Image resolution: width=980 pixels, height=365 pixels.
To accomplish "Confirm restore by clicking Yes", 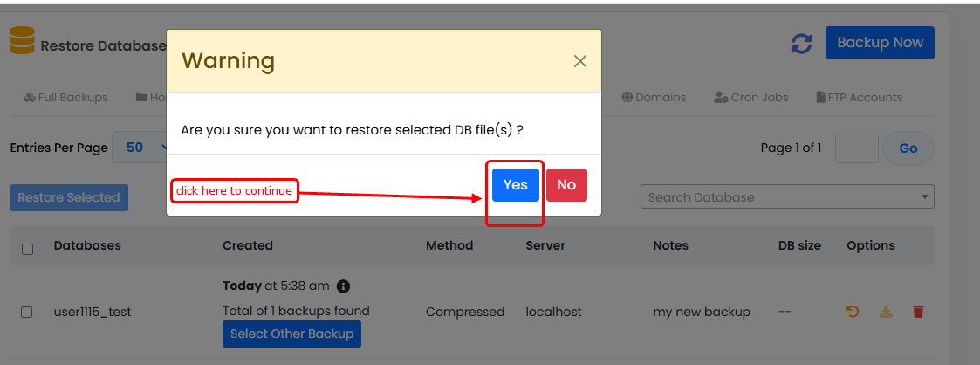I will (x=515, y=185).
